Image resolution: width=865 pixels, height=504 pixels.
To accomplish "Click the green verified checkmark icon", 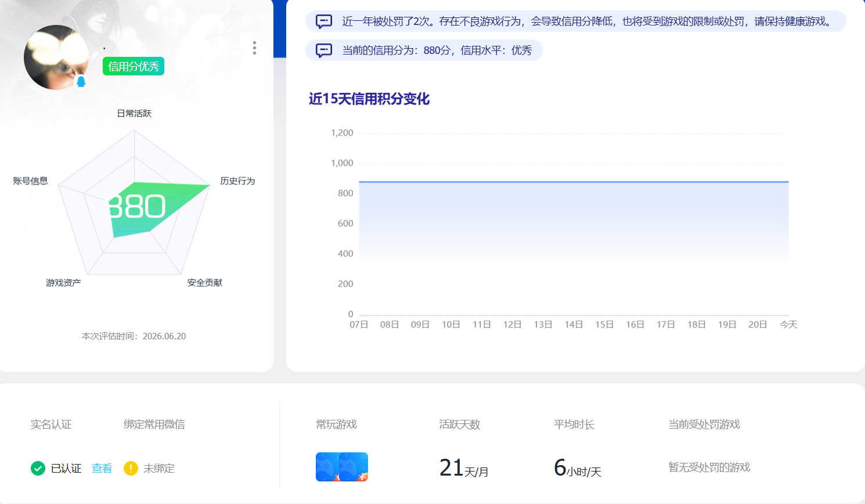I will pyautogui.click(x=38, y=468).
